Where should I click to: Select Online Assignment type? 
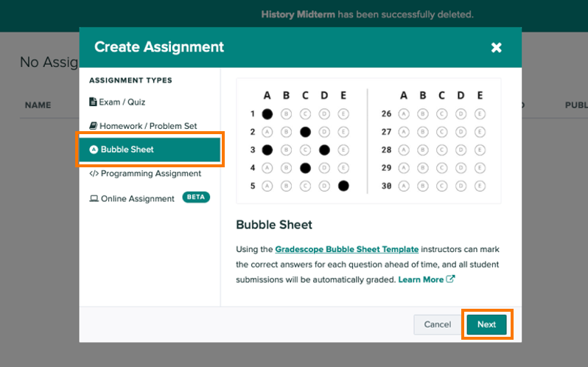[x=132, y=199]
